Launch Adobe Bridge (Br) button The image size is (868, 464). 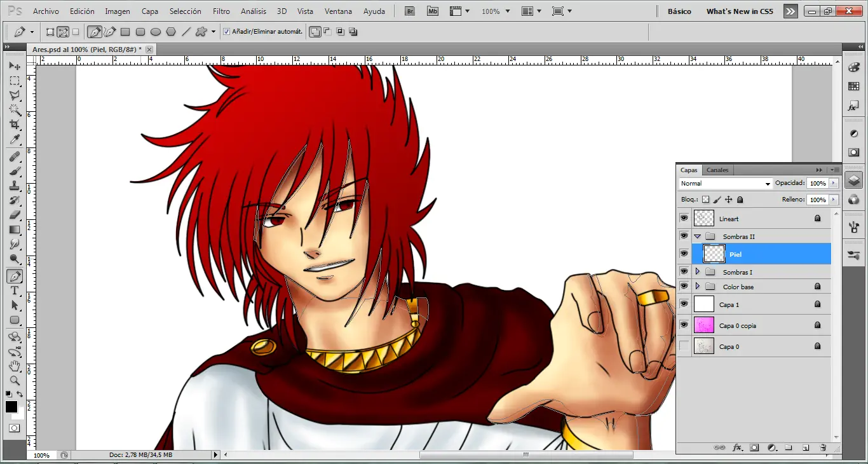point(410,11)
